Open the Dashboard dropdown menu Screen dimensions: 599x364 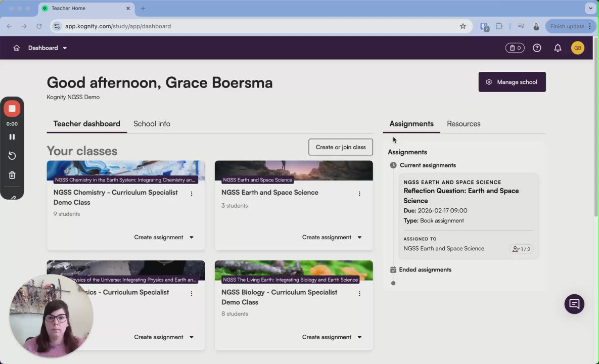click(x=48, y=48)
